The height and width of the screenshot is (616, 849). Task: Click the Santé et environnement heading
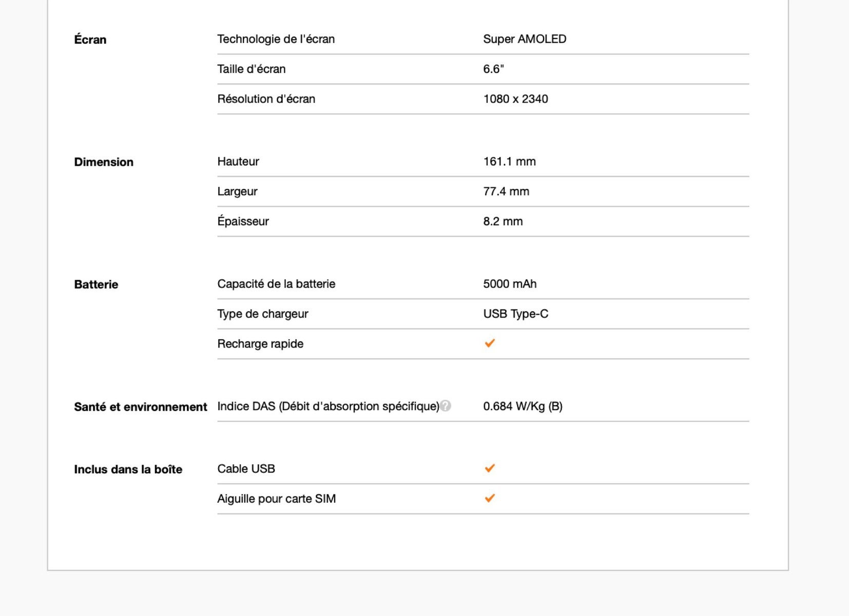(x=141, y=407)
